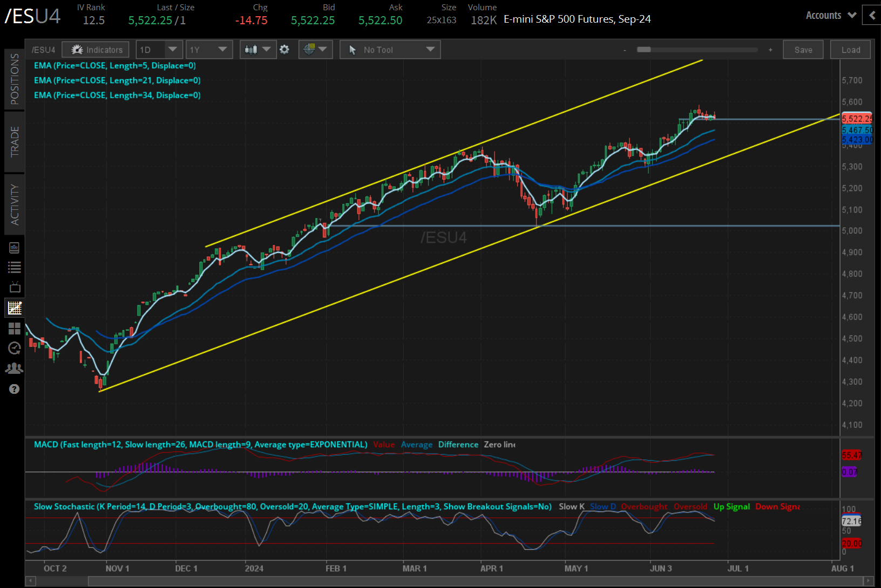Expand the No Tool drawing selector
This screenshot has height=588, width=881.
tap(390, 50)
